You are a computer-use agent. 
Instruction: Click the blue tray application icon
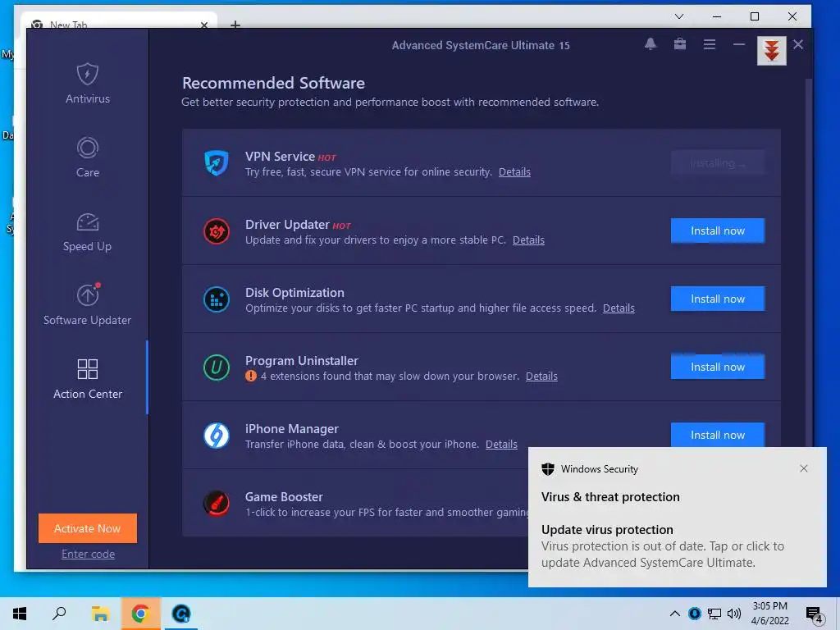point(695,614)
